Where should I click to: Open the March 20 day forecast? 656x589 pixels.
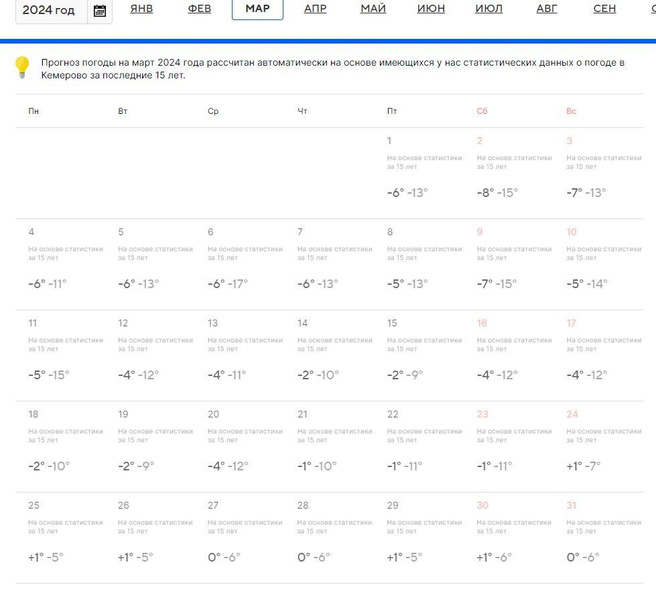[x=246, y=445]
